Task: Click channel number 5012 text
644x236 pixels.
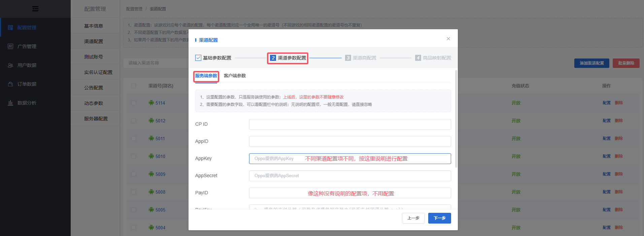Action: coord(160,121)
